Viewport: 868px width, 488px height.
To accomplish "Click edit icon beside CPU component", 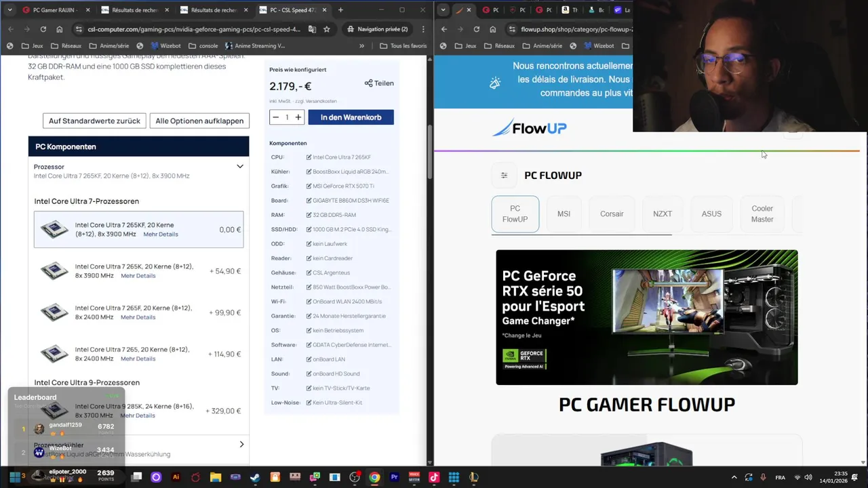I will tap(309, 157).
